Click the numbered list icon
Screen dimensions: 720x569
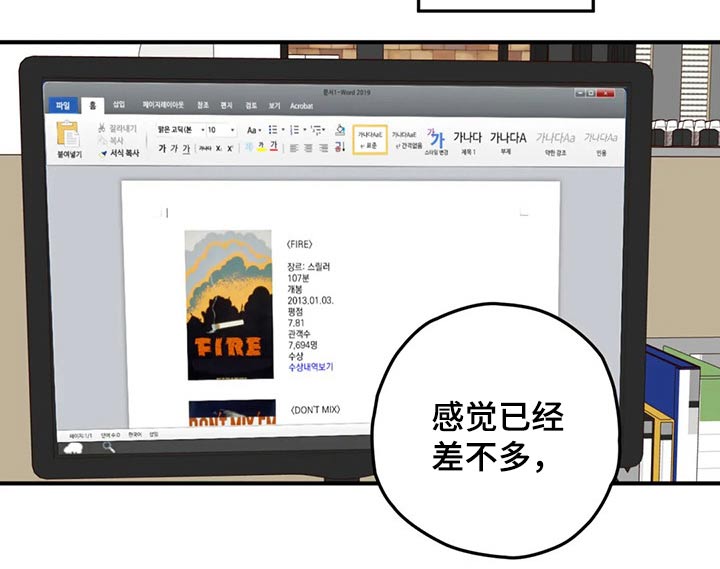click(295, 130)
